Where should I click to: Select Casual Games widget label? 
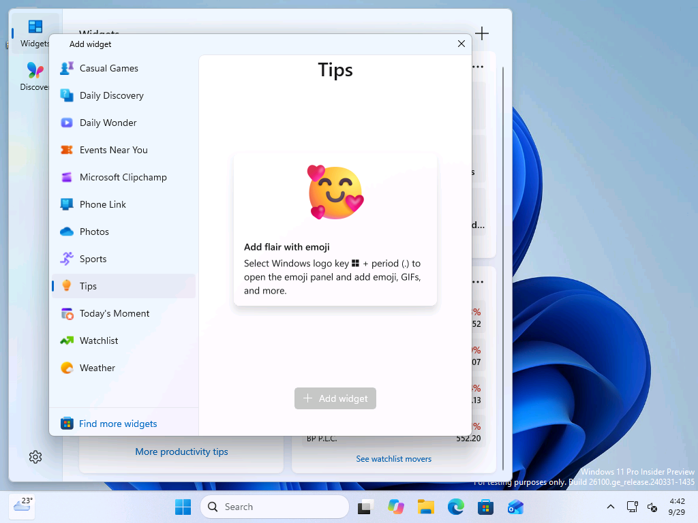click(x=109, y=68)
